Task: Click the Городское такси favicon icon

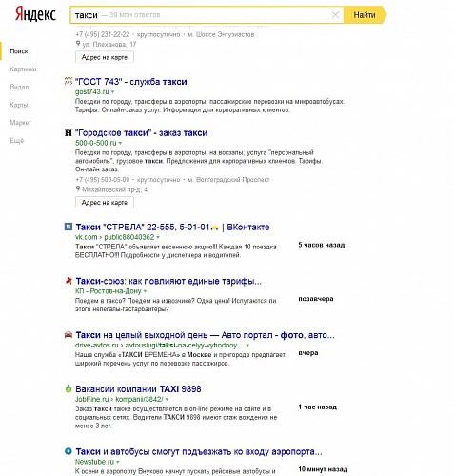Action: (x=69, y=132)
